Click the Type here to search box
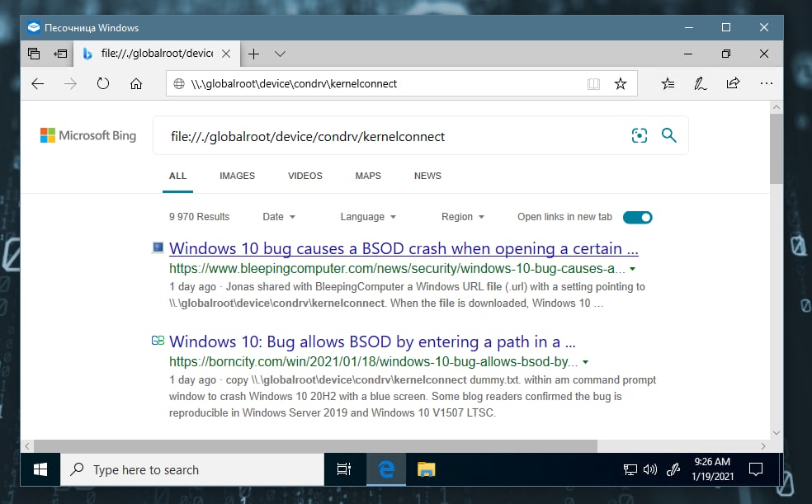This screenshot has height=504, width=812. click(x=192, y=469)
